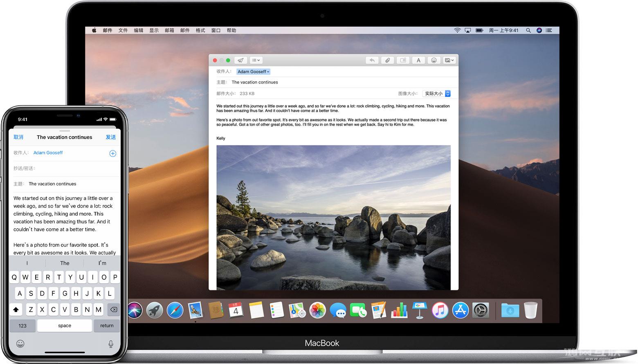Screen dimensions: 638x364
Task: Open the 格式 menu in the menu bar
Action: (200, 30)
